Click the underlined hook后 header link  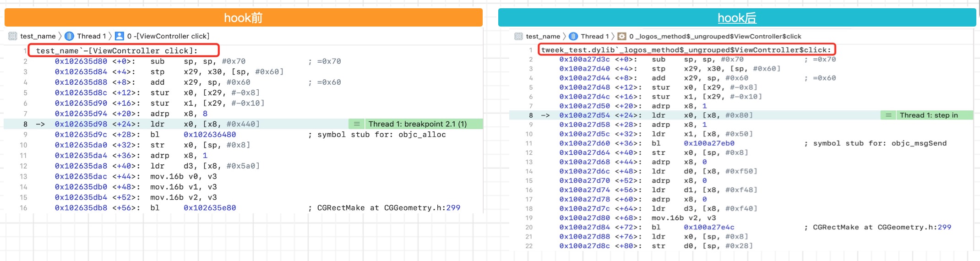(736, 18)
